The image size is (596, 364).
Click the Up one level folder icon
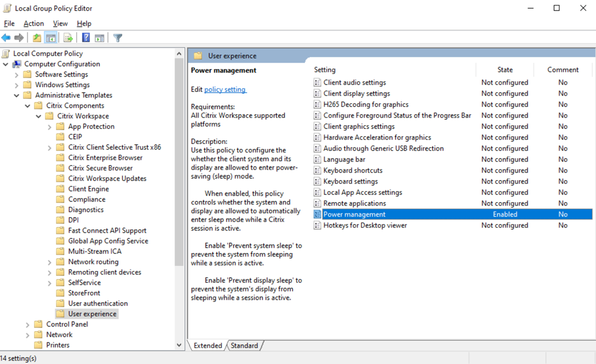click(37, 38)
